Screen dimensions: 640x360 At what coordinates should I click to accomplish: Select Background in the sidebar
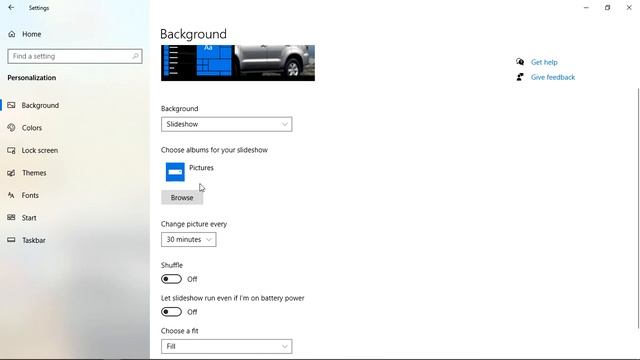coord(40,105)
